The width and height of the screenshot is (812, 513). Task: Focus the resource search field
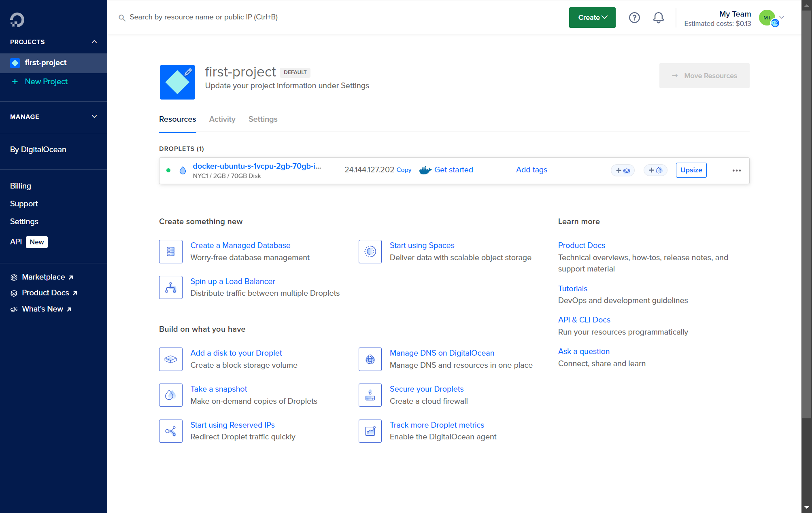click(204, 17)
